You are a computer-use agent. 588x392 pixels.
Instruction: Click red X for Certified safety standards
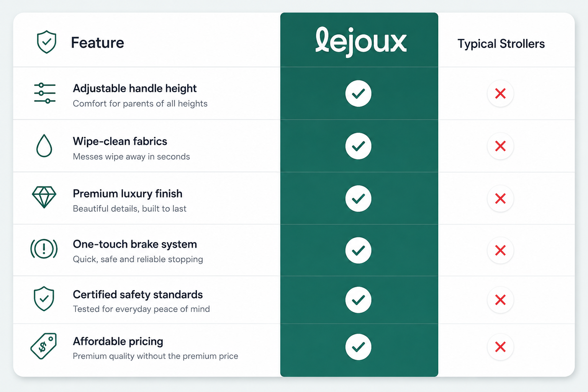click(x=500, y=300)
